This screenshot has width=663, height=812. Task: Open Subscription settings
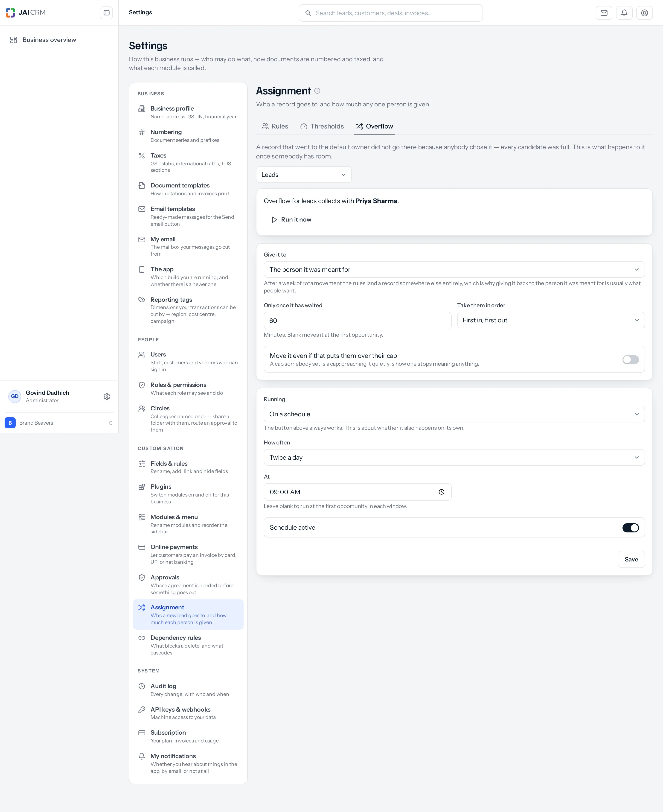click(x=188, y=736)
